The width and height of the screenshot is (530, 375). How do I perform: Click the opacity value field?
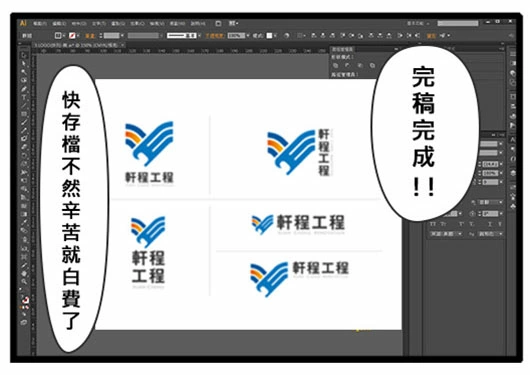(236, 35)
